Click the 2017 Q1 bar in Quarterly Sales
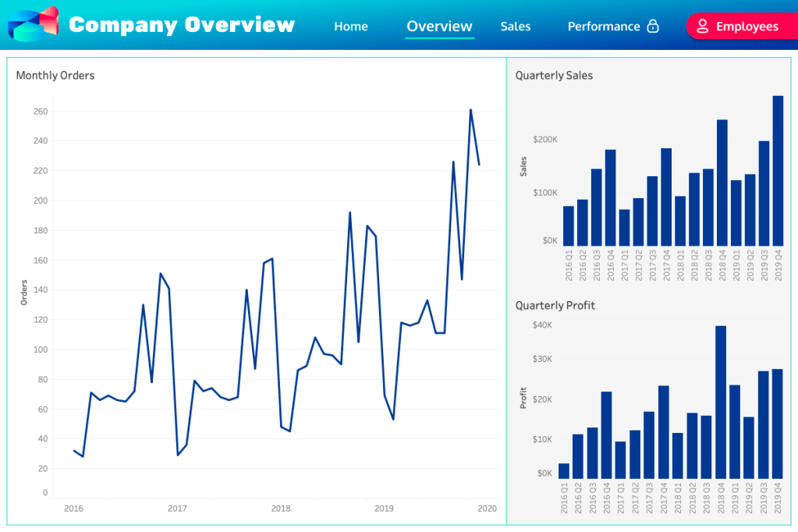798x532 pixels. click(624, 227)
